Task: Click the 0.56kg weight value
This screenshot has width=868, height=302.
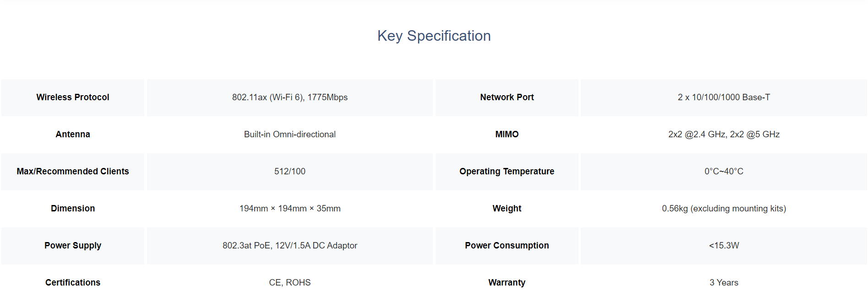Action: pyautogui.click(x=724, y=209)
